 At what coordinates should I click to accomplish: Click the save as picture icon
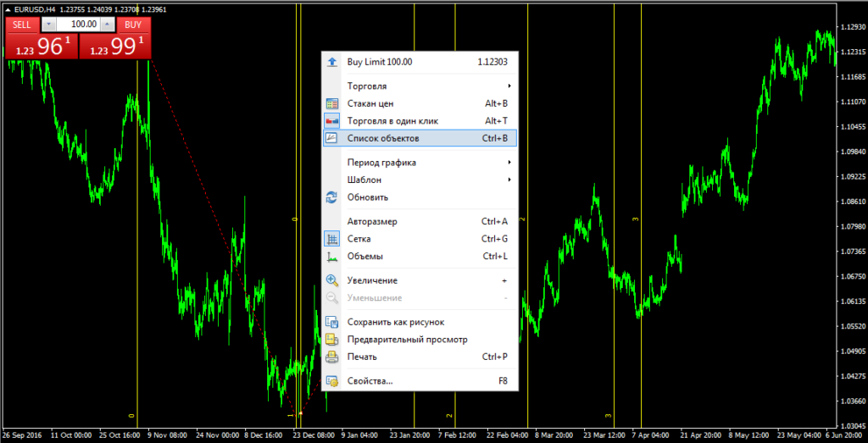tap(332, 322)
